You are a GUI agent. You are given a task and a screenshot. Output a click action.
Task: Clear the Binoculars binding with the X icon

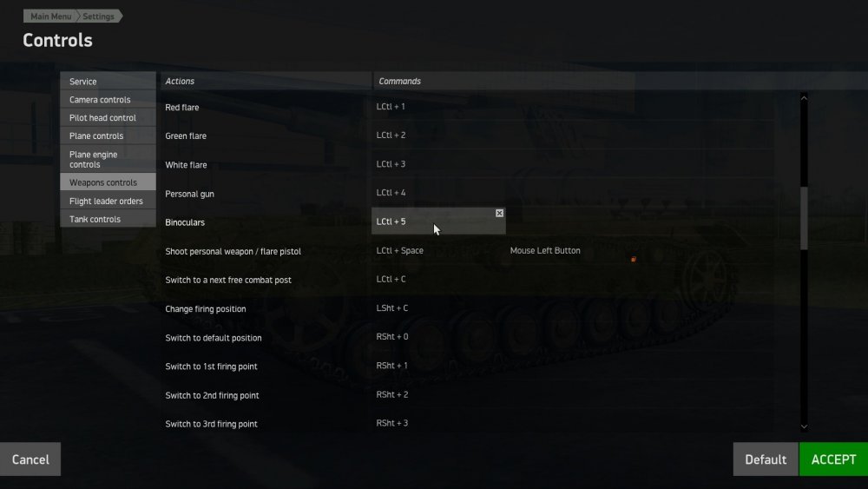coord(499,213)
